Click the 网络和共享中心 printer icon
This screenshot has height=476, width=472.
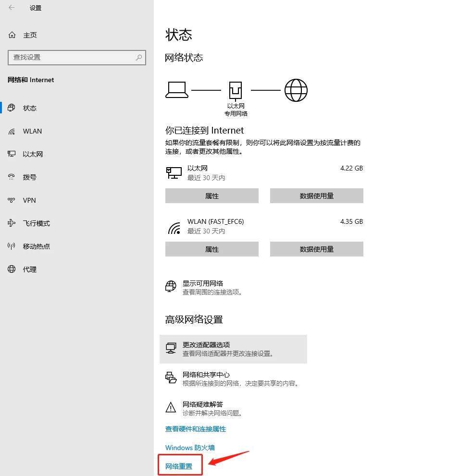[x=171, y=378]
